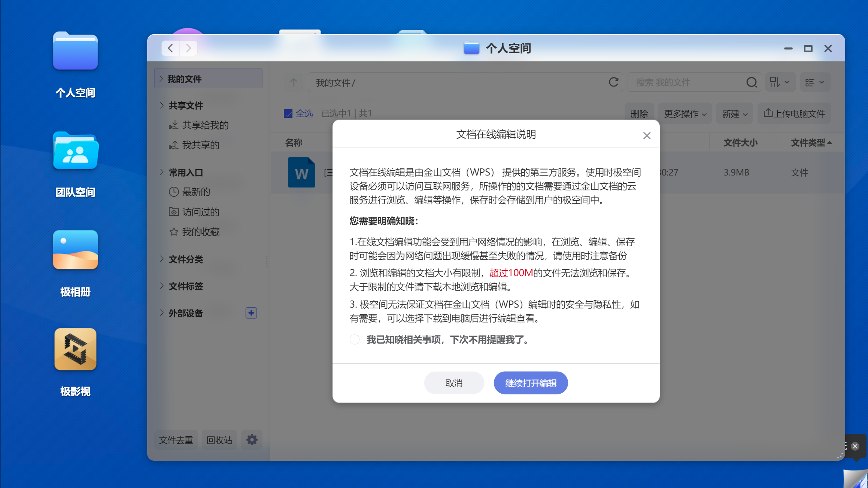Launch the 极影视 video app

click(75, 350)
